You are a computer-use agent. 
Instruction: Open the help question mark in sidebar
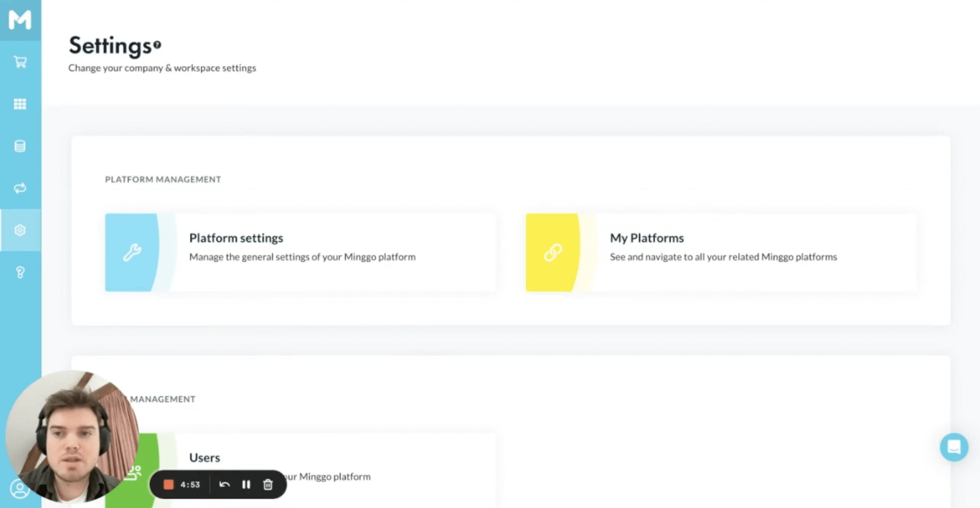coord(20,272)
